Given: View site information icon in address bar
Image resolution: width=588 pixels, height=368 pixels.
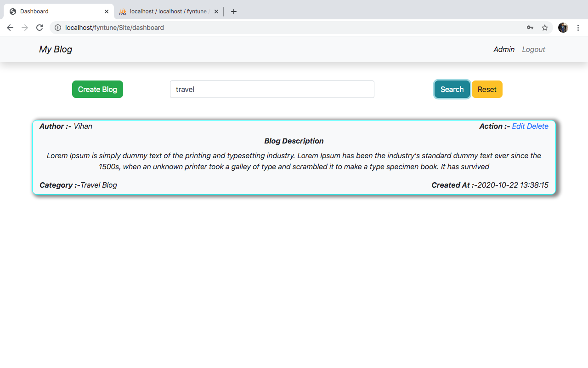Looking at the screenshot, I should [58, 28].
